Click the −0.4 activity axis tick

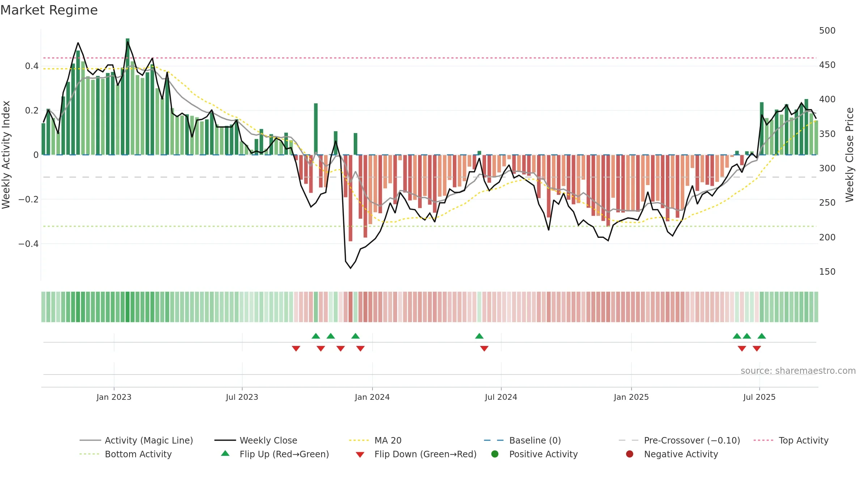click(x=29, y=244)
